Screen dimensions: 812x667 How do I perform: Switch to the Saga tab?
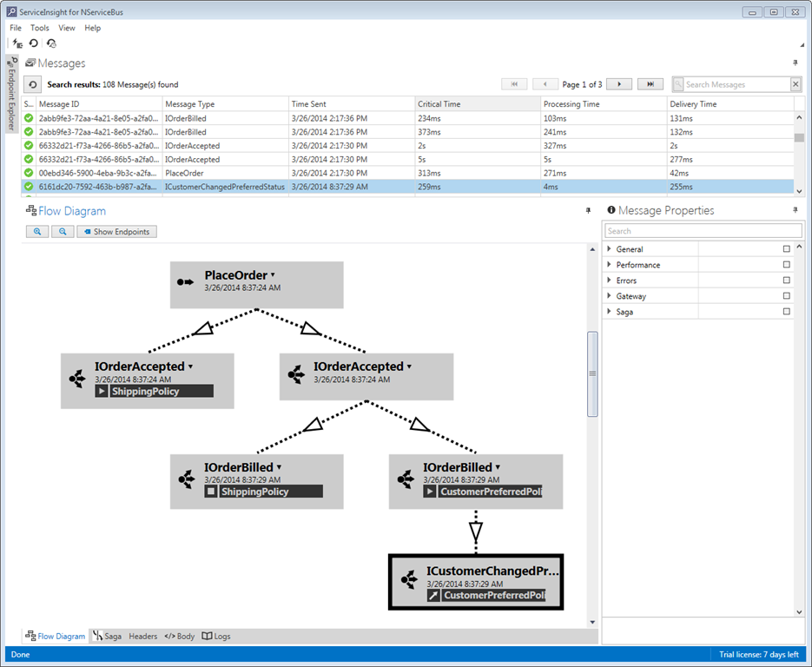[107, 636]
